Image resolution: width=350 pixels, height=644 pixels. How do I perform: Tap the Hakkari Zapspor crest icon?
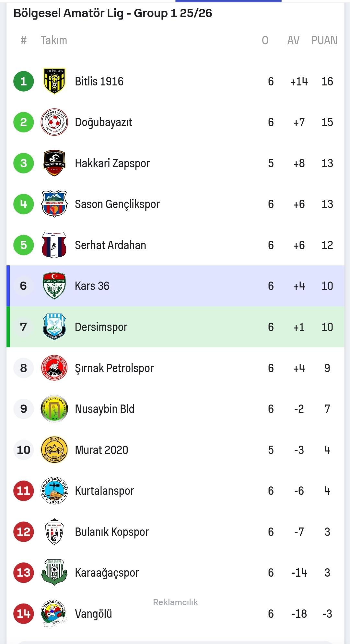pyautogui.click(x=54, y=163)
